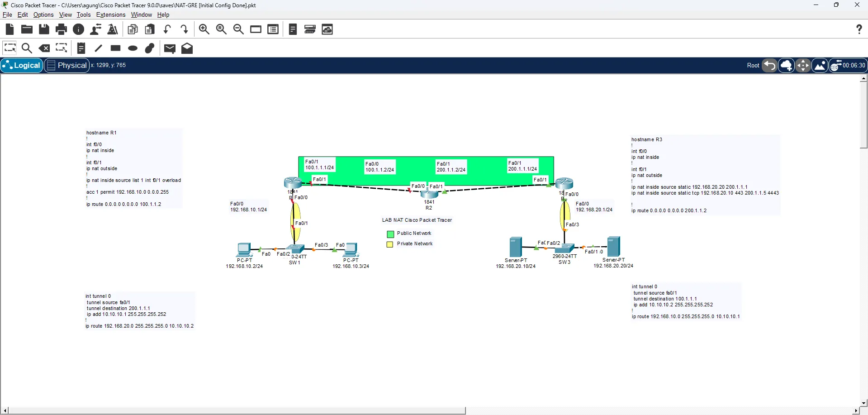Switch to the Physical workspace tab
This screenshot has height=415, width=868.
[66, 65]
